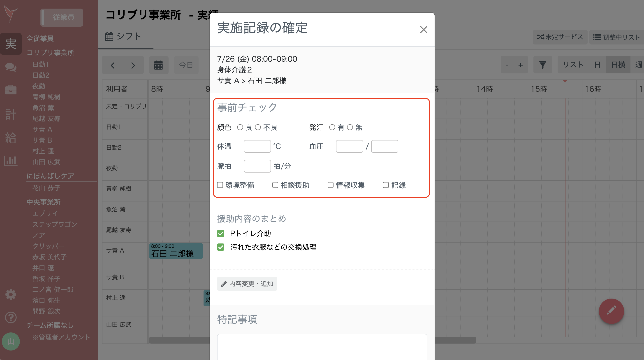Uncheck the Pトイレ介助 item
644x360 pixels.
220,233
